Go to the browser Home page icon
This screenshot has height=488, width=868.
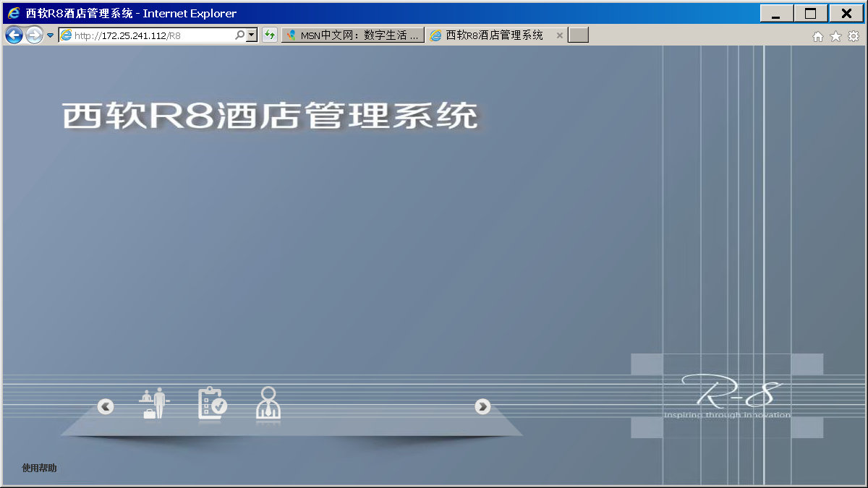[818, 36]
